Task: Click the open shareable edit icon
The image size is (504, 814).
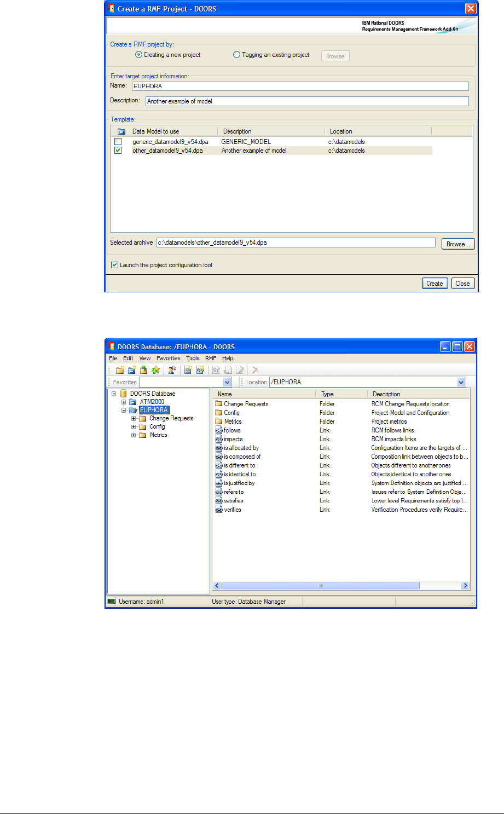Action: (x=228, y=370)
